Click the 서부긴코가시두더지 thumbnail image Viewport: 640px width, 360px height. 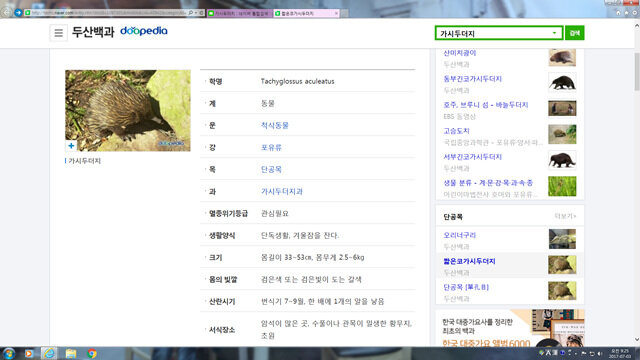pos(562,160)
